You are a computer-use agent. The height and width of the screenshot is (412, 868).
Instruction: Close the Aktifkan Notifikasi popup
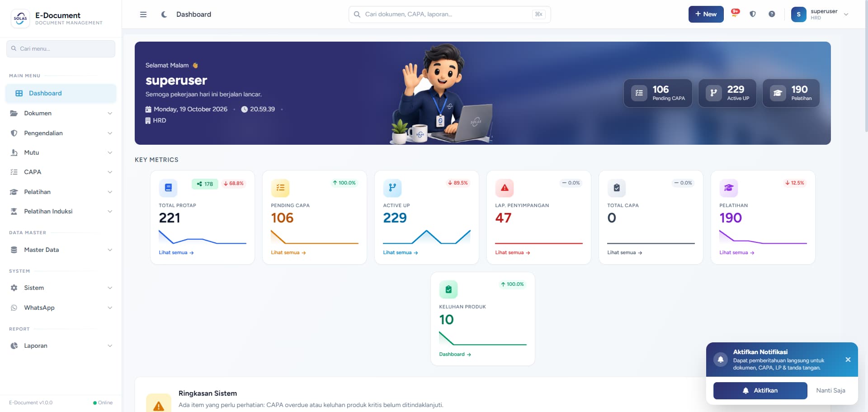point(848,360)
